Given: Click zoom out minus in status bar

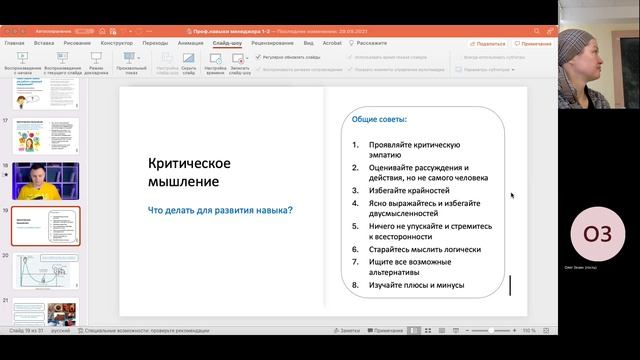Looking at the screenshot, I should 467,330.
